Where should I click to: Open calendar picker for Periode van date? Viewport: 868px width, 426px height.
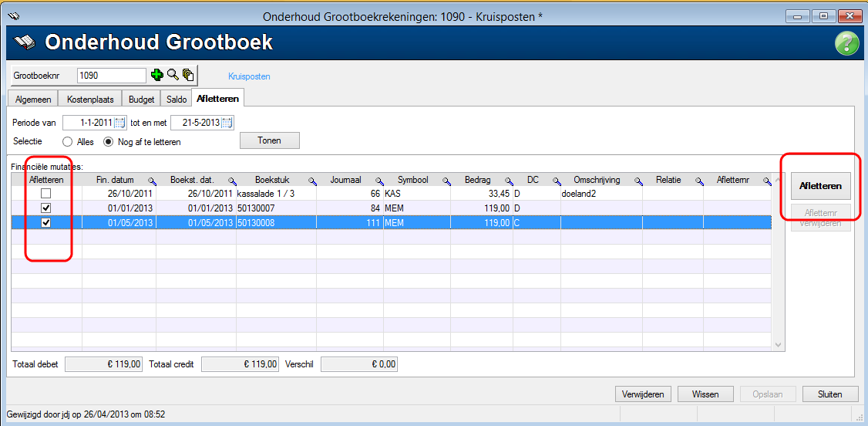pos(119,122)
